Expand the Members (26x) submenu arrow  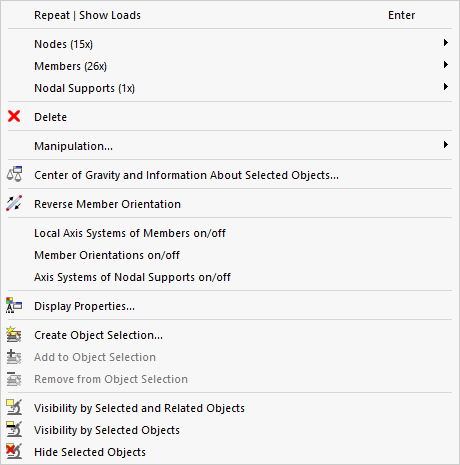(446, 65)
